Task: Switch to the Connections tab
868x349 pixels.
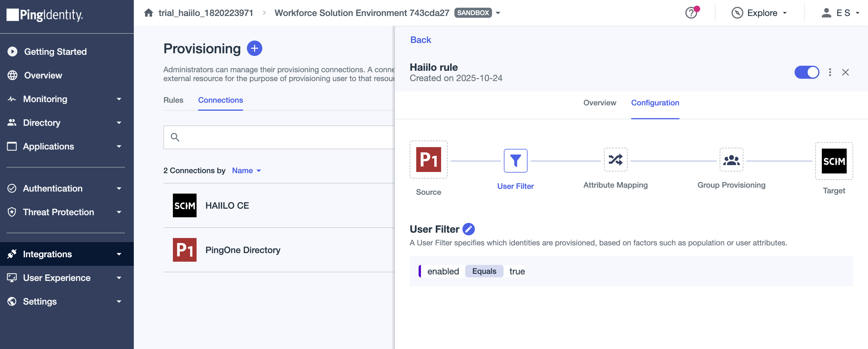Action: tap(220, 100)
